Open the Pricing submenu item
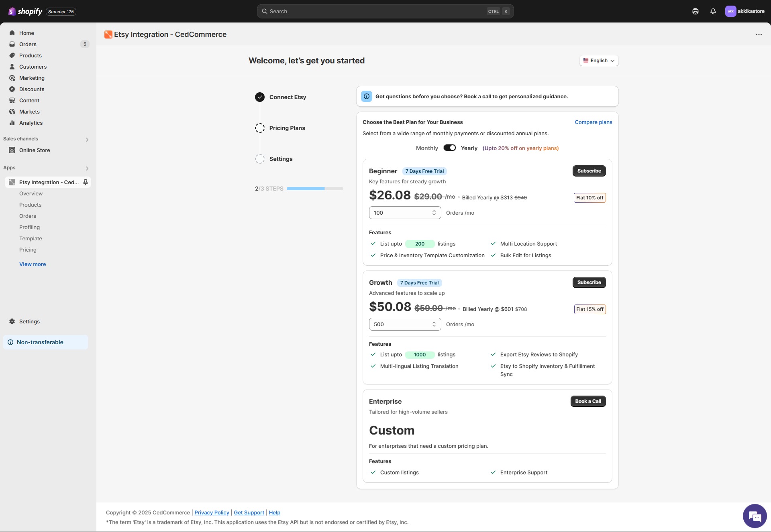 click(x=28, y=250)
